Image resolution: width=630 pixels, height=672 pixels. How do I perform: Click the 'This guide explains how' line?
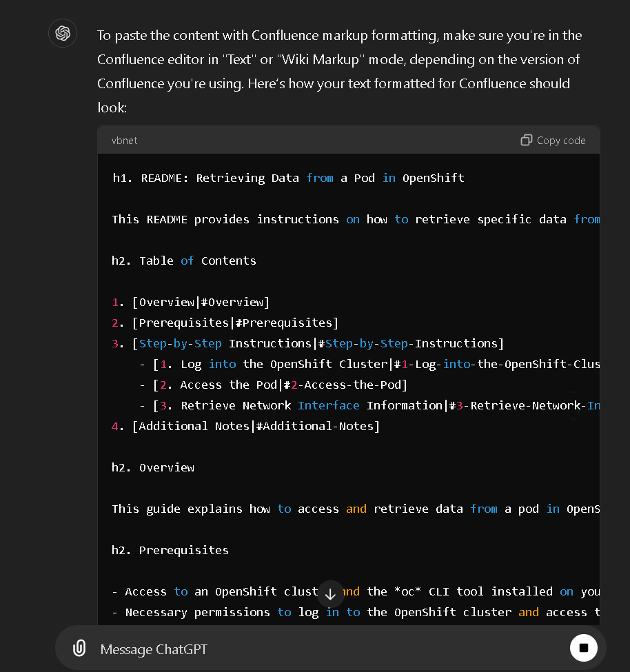(x=356, y=509)
